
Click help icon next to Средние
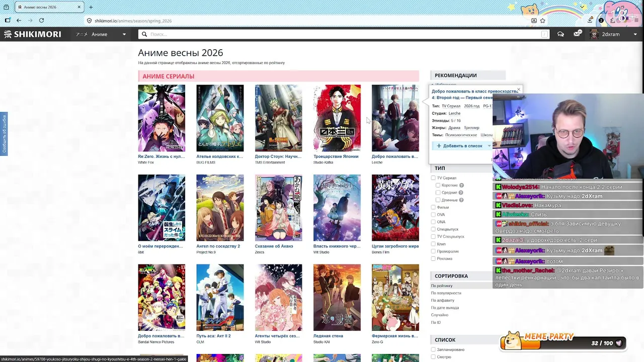click(x=461, y=193)
